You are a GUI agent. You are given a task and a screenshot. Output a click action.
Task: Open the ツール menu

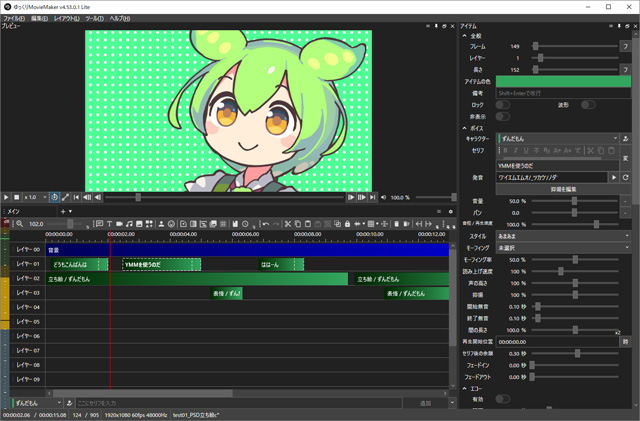coord(94,18)
